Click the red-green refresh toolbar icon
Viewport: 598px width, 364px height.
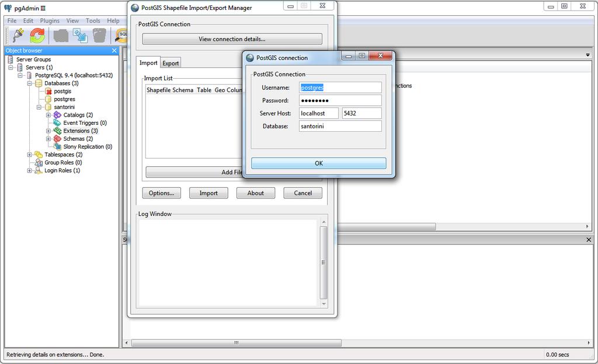[x=37, y=36]
